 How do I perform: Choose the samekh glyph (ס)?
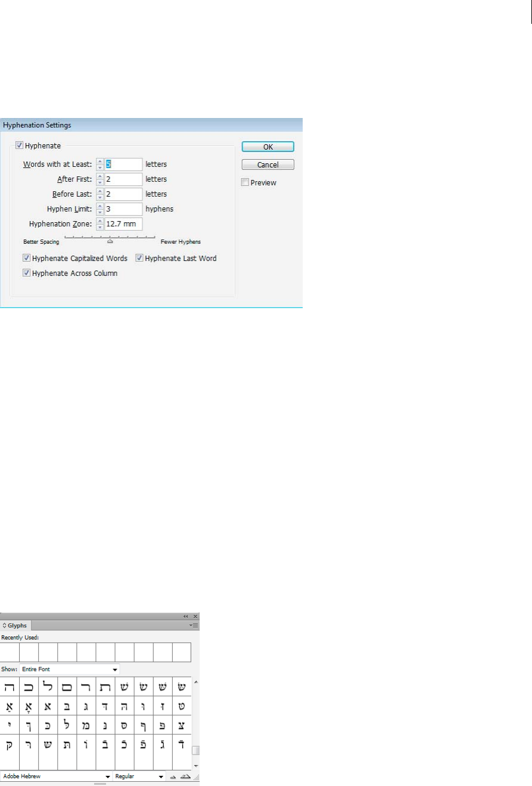[124, 726]
